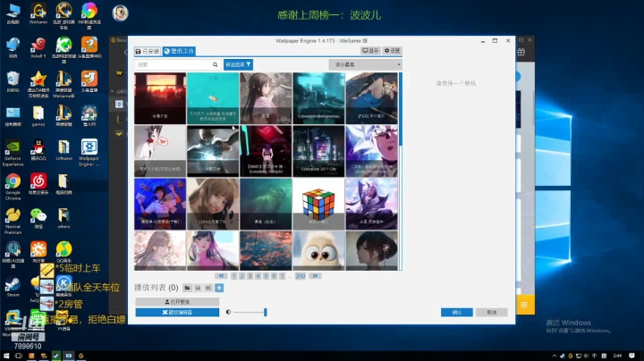Open the taskbar notification center icon
The image size is (644, 361).
[631, 356]
